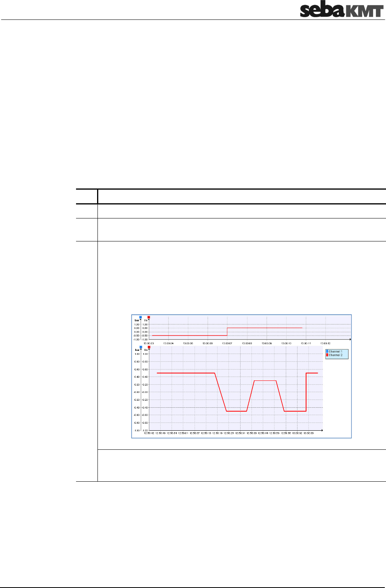The width and height of the screenshot is (386, 588).
Task: Click the 12:58:42 time label on the lower chart
Action: (x=149, y=433)
